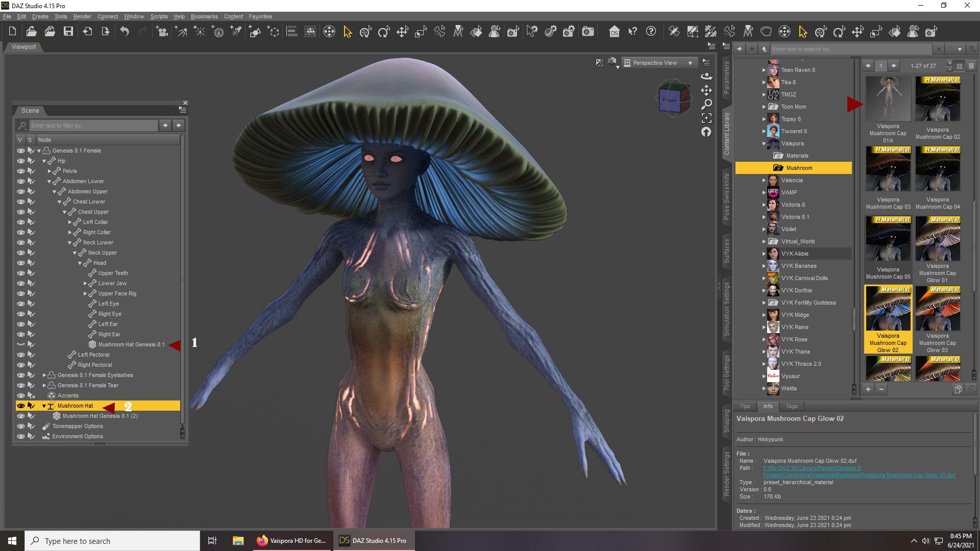Image resolution: width=980 pixels, height=551 pixels.
Task: Click the Scene filter text field
Action: [x=93, y=126]
